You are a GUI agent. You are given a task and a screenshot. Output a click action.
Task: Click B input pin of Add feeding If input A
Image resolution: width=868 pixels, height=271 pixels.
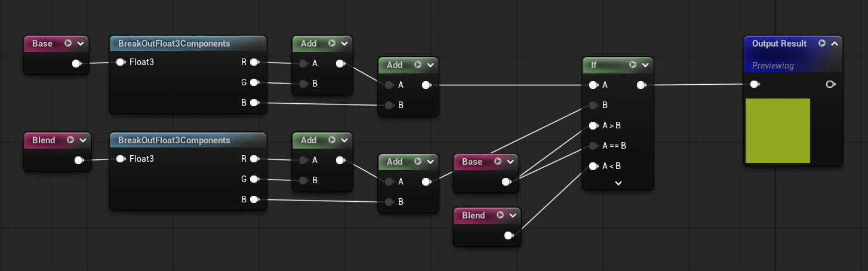[389, 106]
